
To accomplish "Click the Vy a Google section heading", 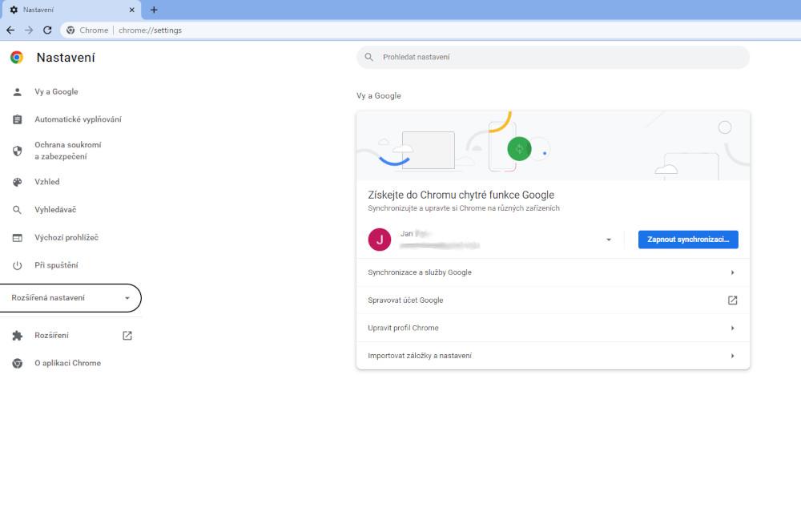I will (x=379, y=95).
